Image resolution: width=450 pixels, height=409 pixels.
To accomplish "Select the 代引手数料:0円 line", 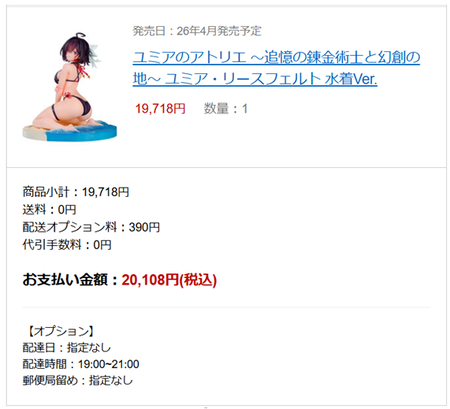I will 67,245.
